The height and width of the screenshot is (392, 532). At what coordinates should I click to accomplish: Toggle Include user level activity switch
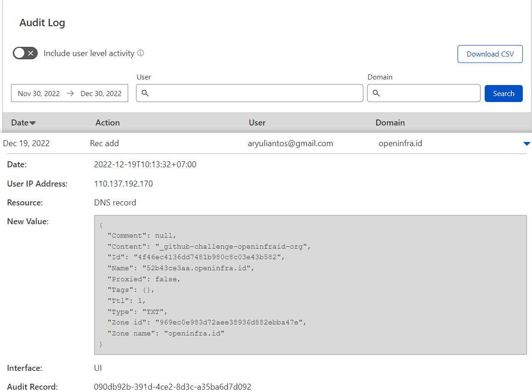25,53
